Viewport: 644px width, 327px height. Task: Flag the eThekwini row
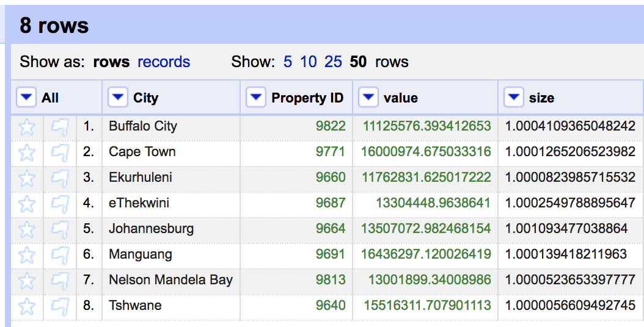(59, 204)
